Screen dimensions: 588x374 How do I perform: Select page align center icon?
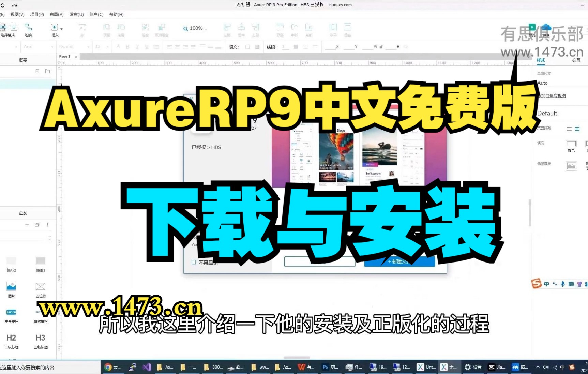[577, 129]
